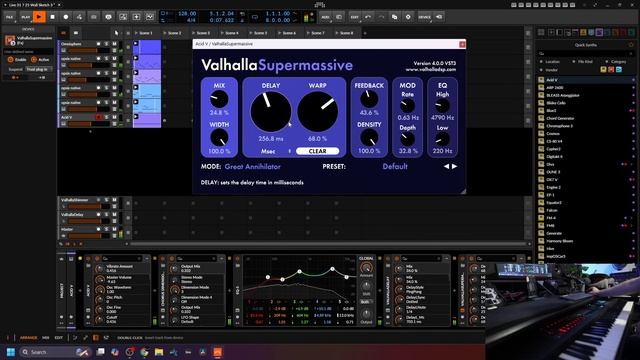
Task: Solo the Omnisphere track
Action: 107,44
